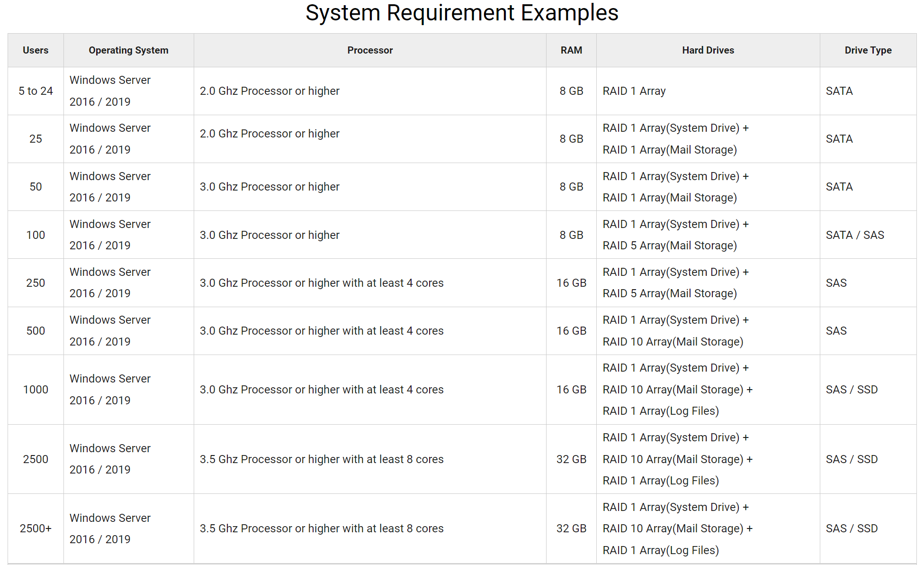The height and width of the screenshot is (565, 924).
Task: Click the RAM column header
Action: click(571, 50)
